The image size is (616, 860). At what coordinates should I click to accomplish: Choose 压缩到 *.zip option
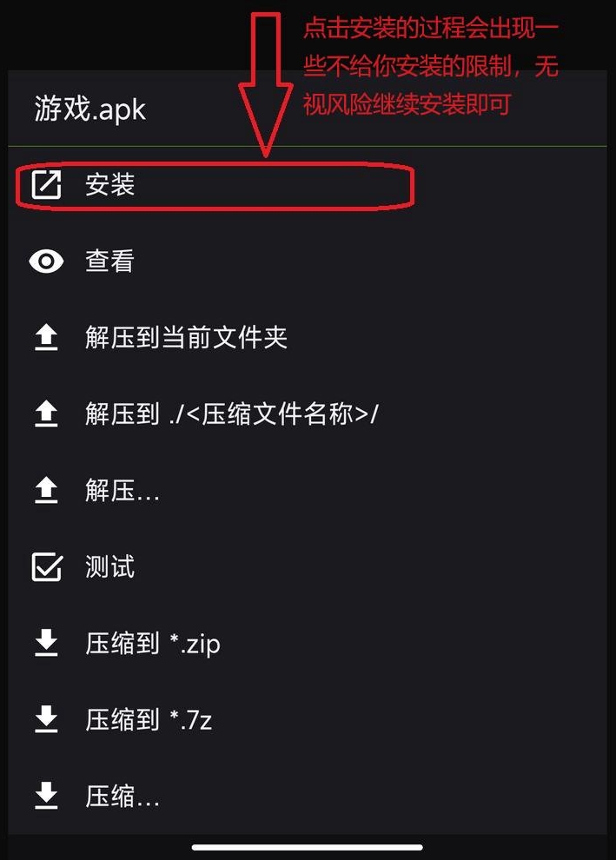click(x=308, y=643)
